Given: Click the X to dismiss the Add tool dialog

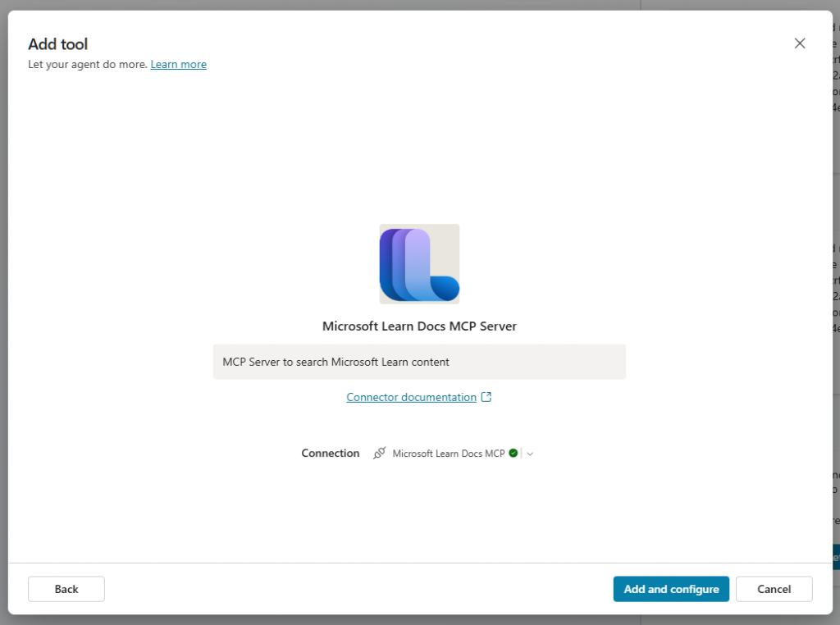Looking at the screenshot, I should click(800, 43).
